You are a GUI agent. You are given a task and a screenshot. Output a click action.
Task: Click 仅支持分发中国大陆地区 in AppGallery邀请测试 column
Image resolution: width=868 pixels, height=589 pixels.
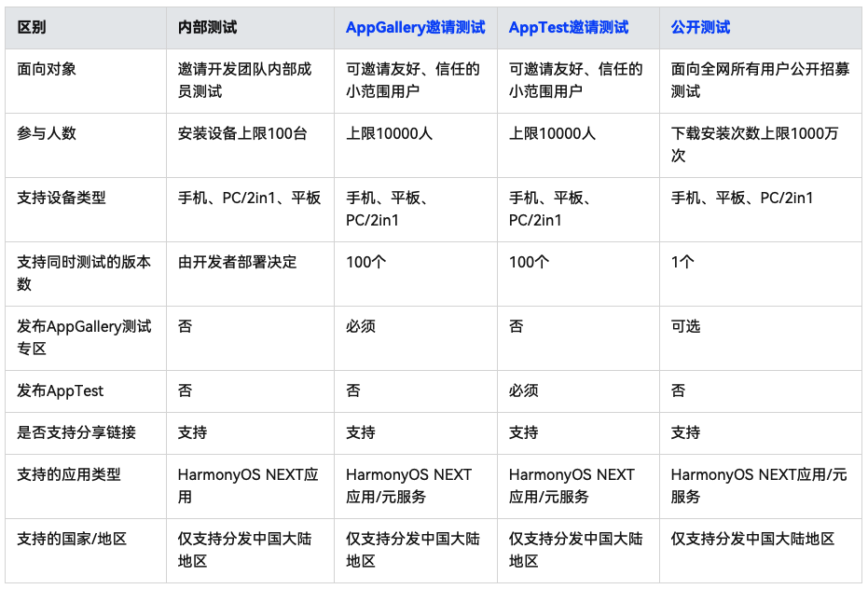[412, 550]
